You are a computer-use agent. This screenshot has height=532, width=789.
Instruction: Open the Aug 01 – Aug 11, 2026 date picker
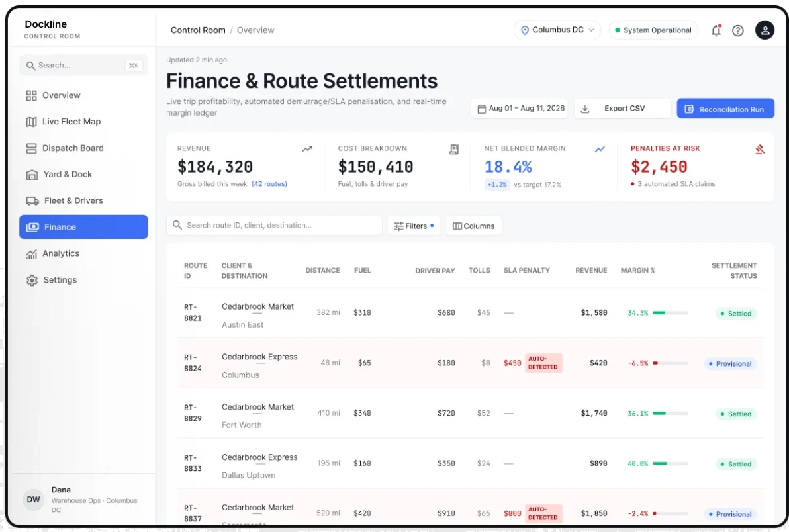click(520, 108)
